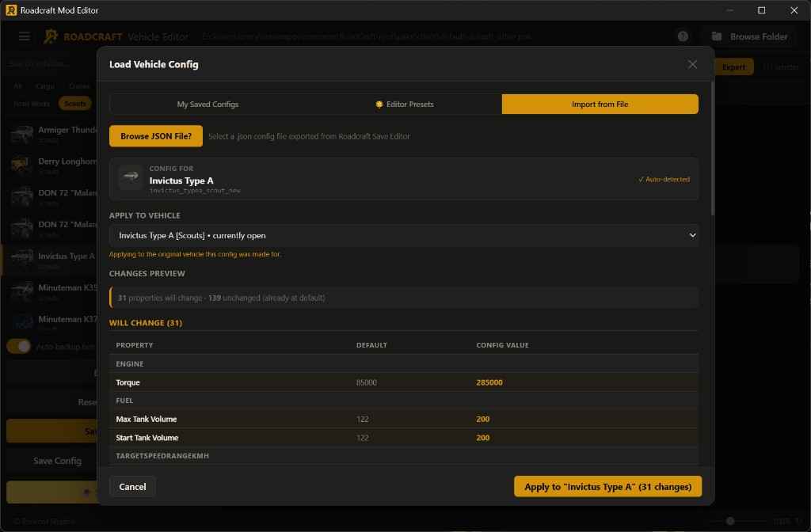Viewport: 811px width, 532px height.
Task: Click Cancel in the dialog
Action: pyautogui.click(x=132, y=487)
